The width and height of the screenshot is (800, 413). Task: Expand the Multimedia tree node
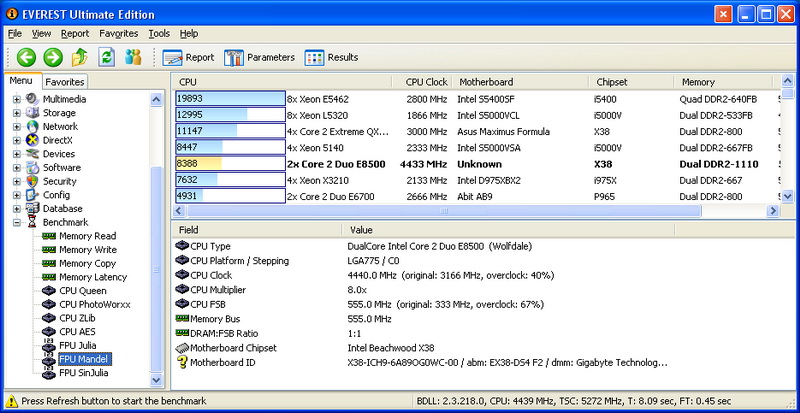(17, 99)
